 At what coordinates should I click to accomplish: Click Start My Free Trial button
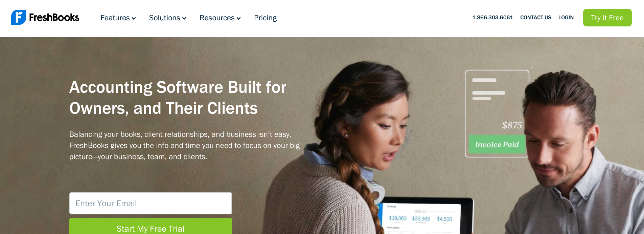pos(151,226)
